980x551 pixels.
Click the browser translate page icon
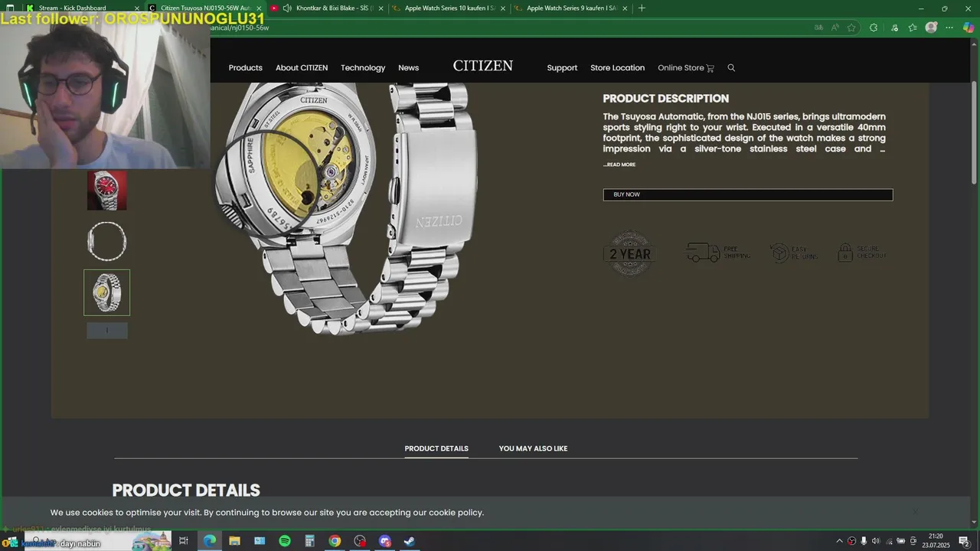pos(818,28)
